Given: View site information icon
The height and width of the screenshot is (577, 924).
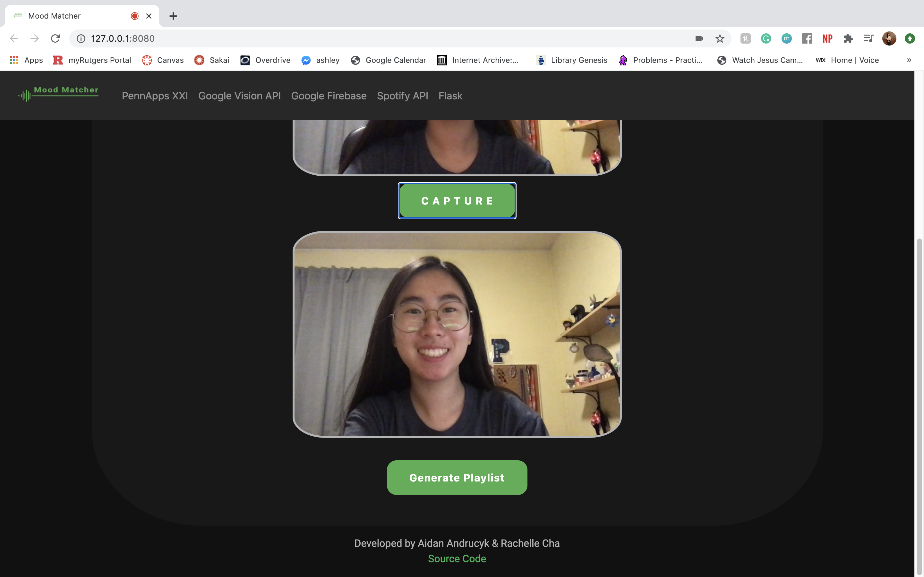Looking at the screenshot, I should coord(81,38).
